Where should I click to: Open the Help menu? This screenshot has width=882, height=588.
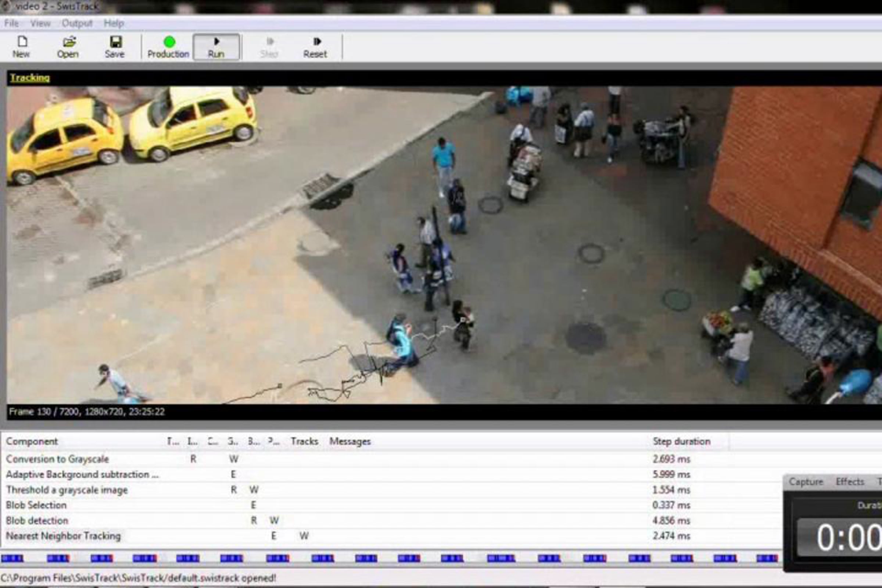[x=114, y=23]
